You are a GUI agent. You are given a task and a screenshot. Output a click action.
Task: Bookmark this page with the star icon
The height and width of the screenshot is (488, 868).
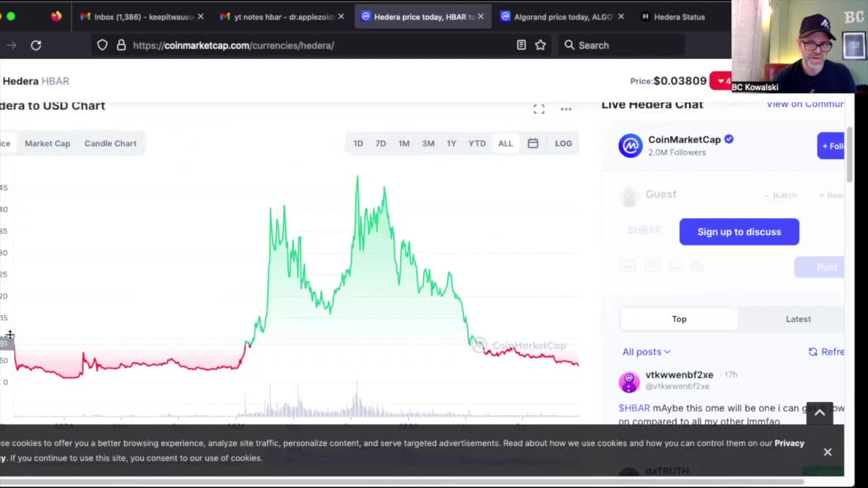540,45
